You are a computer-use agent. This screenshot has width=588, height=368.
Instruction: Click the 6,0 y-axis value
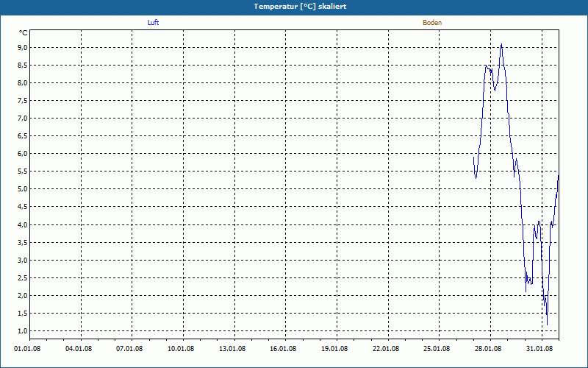[x=23, y=154]
